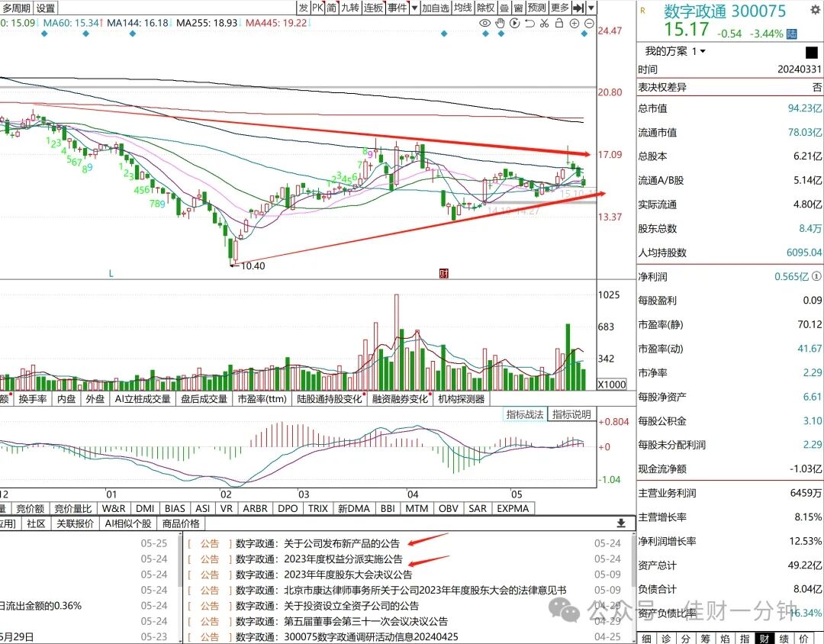Viewport: 824px width, 644px height.
Task: Switch to the OBV indicator tab
Action: click(x=449, y=508)
